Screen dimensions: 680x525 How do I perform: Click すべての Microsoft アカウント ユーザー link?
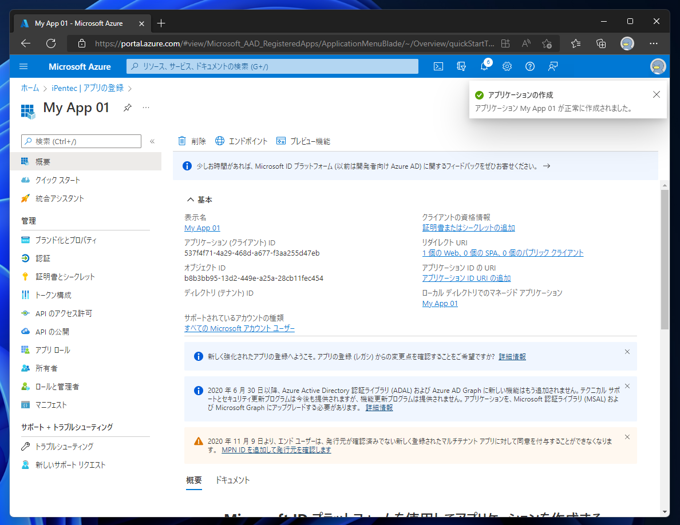pos(239,328)
